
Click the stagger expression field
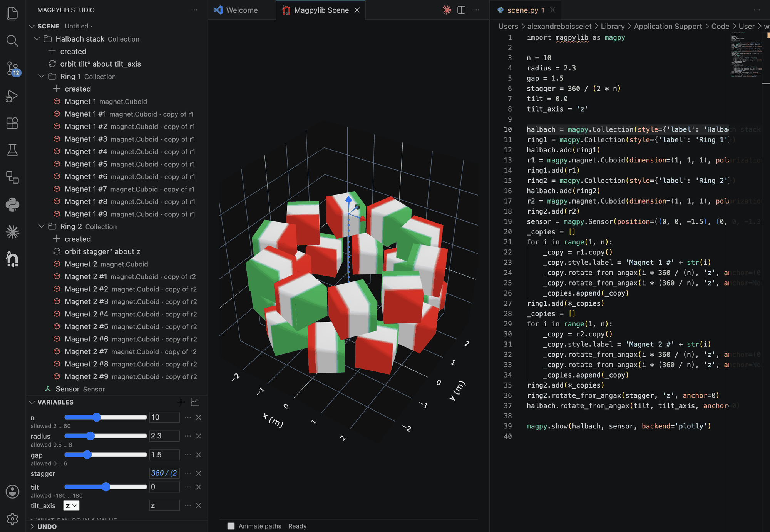[x=164, y=473]
